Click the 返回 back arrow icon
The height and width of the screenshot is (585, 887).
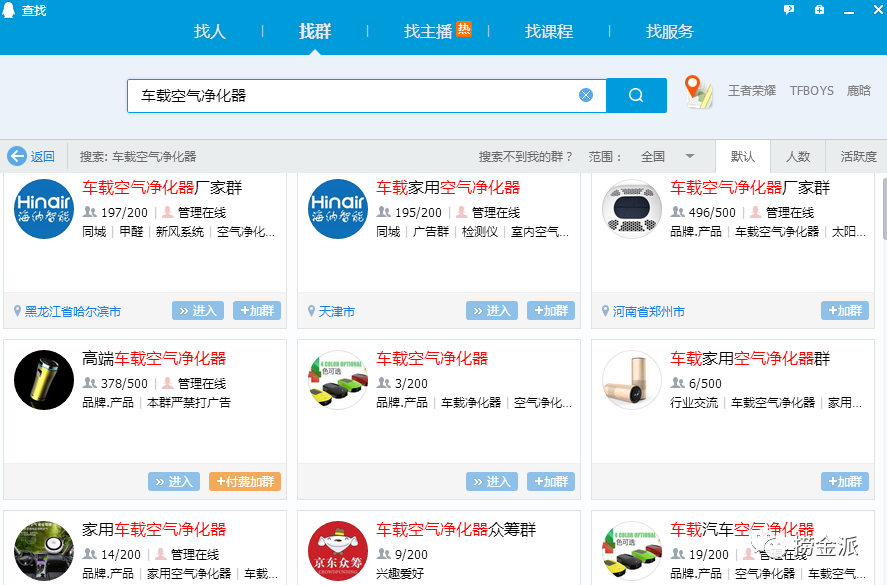pos(17,156)
